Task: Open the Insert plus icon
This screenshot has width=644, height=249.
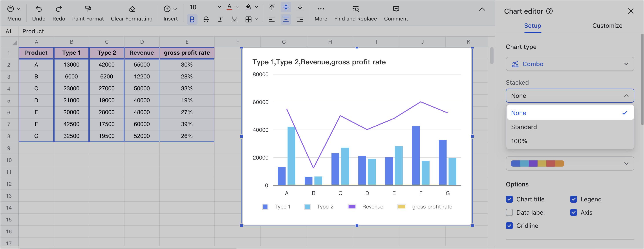Action: pyautogui.click(x=167, y=9)
